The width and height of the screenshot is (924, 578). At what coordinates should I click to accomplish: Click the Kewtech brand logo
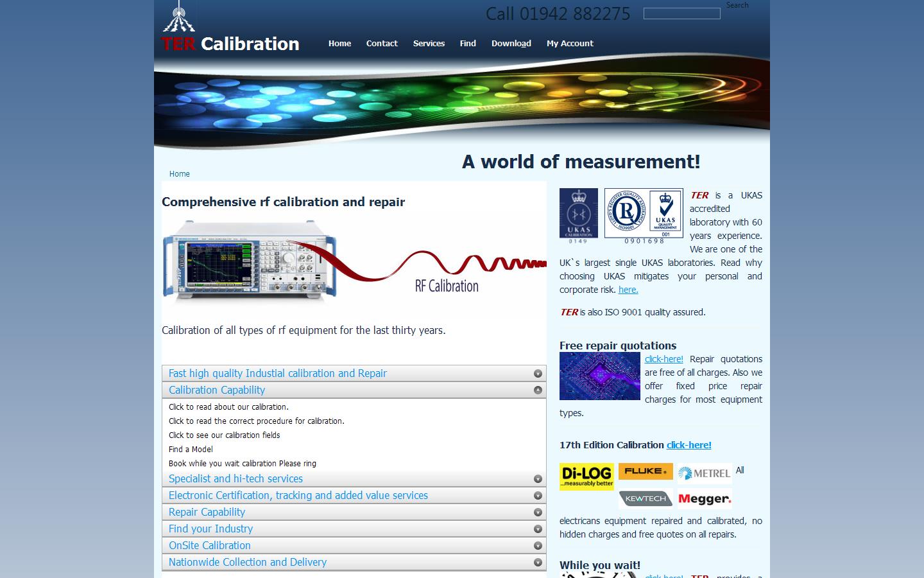(x=646, y=499)
